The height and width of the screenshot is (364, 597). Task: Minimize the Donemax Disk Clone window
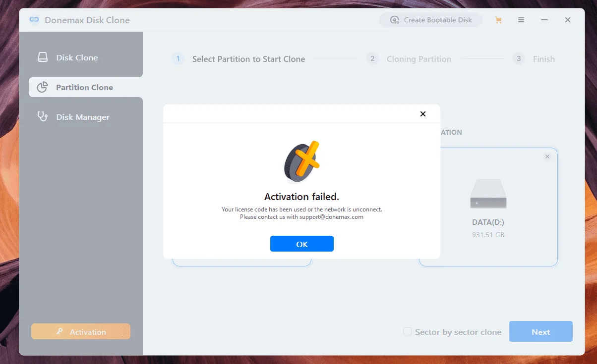point(544,20)
